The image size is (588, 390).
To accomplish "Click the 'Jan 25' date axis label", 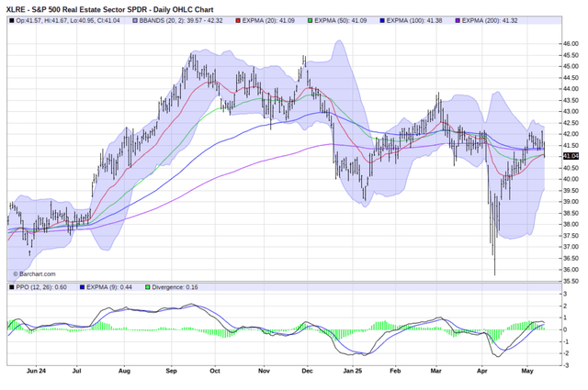I will coord(353,371).
